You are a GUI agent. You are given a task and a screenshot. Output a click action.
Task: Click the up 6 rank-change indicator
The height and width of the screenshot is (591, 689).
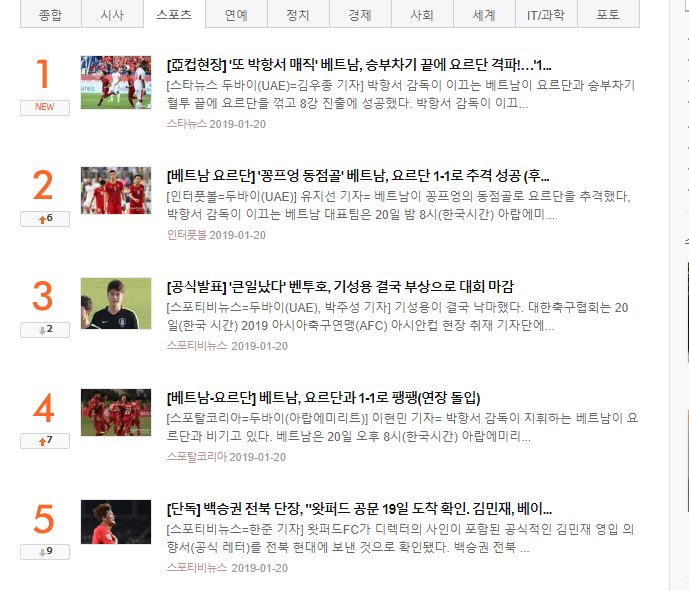pyautogui.click(x=45, y=218)
